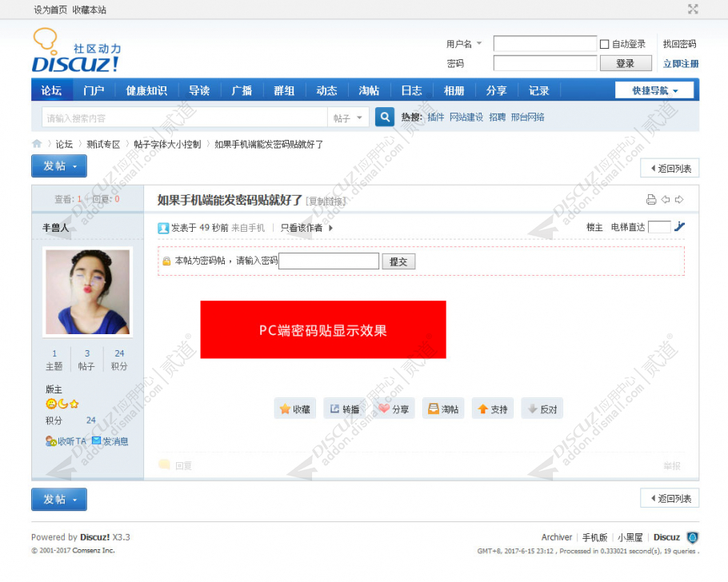728x582 pixels.
Task: Click the author's avatar photo
Action: pyautogui.click(x=88, y=292)
